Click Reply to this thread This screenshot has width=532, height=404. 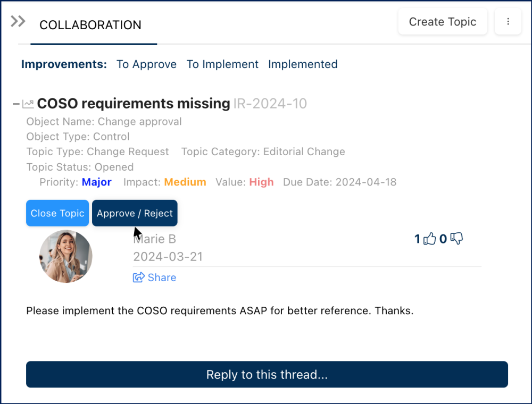[x=267, y=375]
